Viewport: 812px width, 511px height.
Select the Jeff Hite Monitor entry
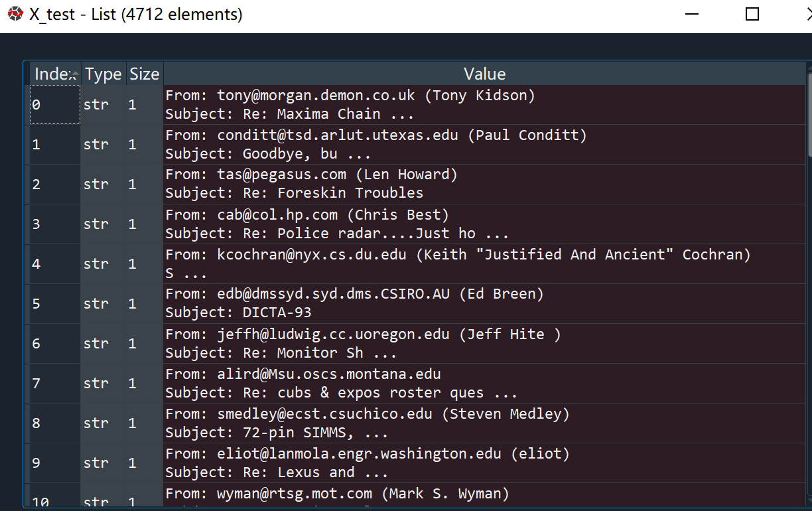click(x=484, y=343)
